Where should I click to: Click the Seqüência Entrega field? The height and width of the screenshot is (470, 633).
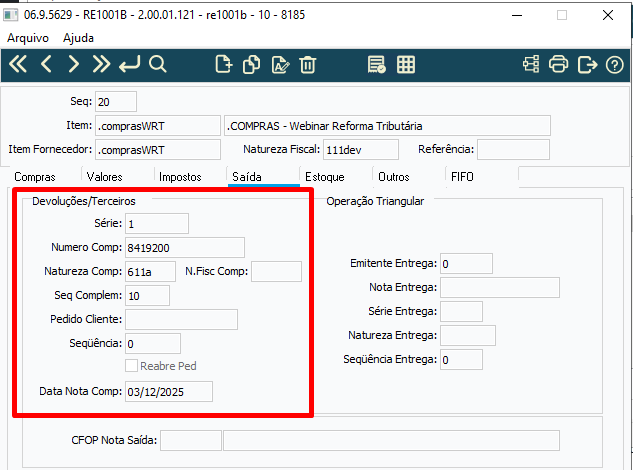coord(461,359)
